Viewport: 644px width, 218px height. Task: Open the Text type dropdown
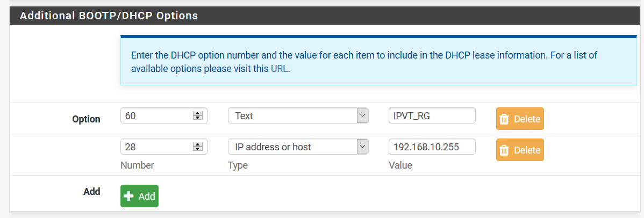click(293, 115)
